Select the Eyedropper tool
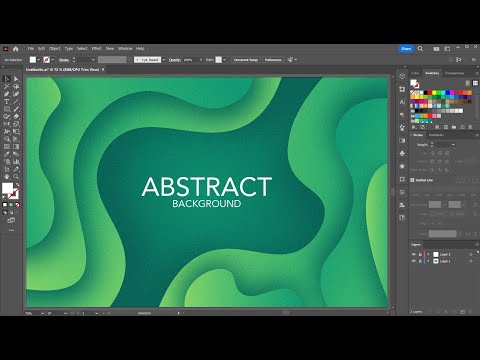Viewport: 480px width, 360px height. 7,154
